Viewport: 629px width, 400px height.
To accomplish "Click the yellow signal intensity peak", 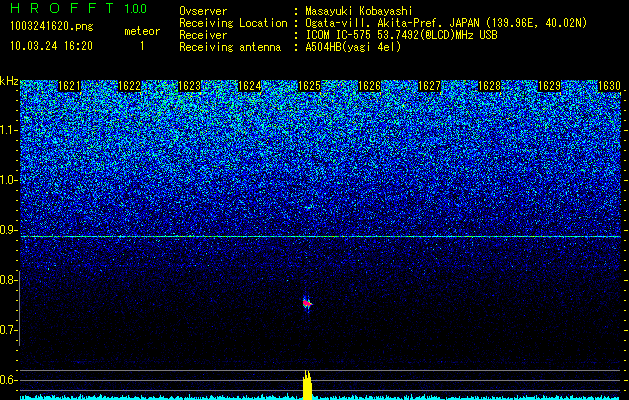I will pos(307,385).
